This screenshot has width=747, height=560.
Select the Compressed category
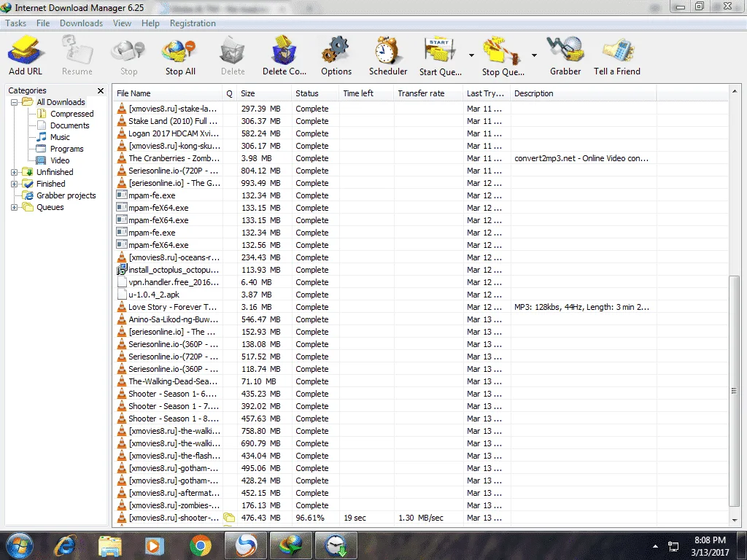tap(71, 114)
